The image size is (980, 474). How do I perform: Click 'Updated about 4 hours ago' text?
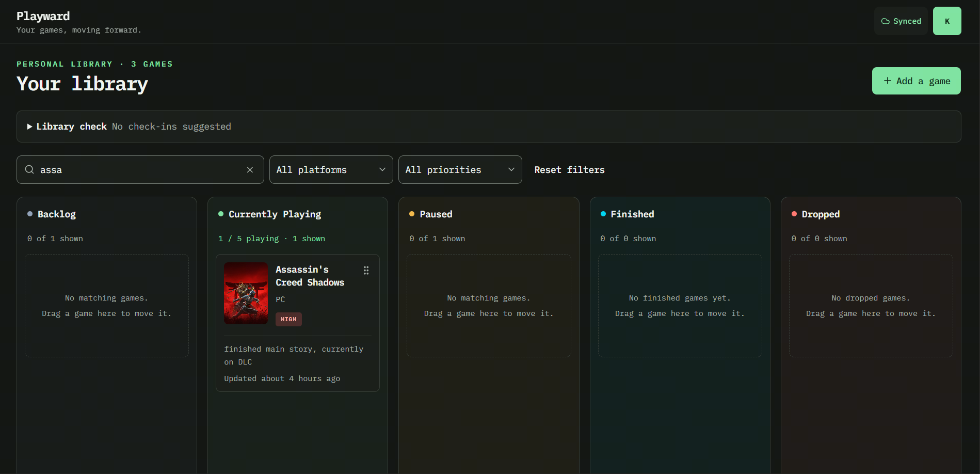[282, 378]
